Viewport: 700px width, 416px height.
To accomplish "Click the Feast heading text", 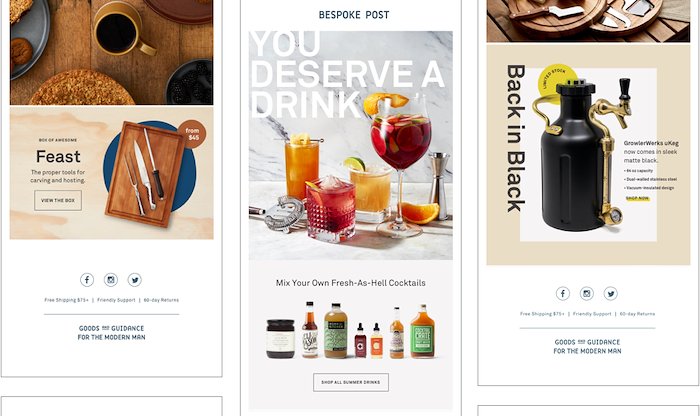I will click(x=58, y=157).
